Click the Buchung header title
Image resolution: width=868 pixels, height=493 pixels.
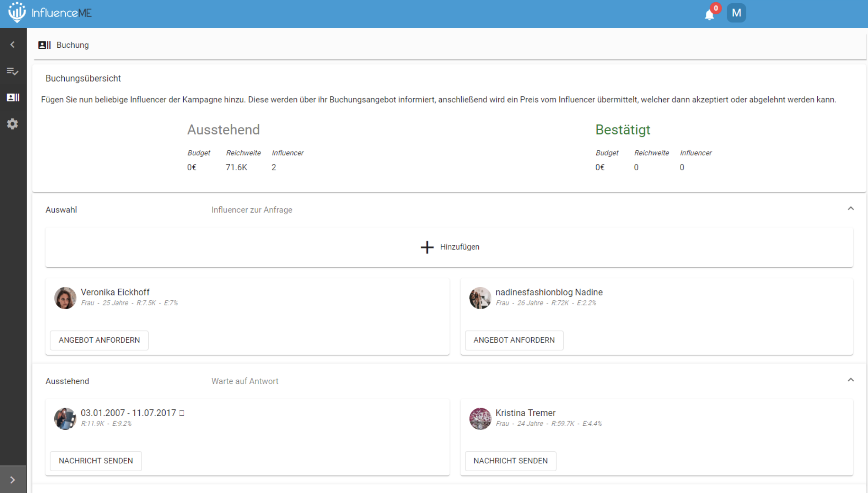[x=72, y=45]
